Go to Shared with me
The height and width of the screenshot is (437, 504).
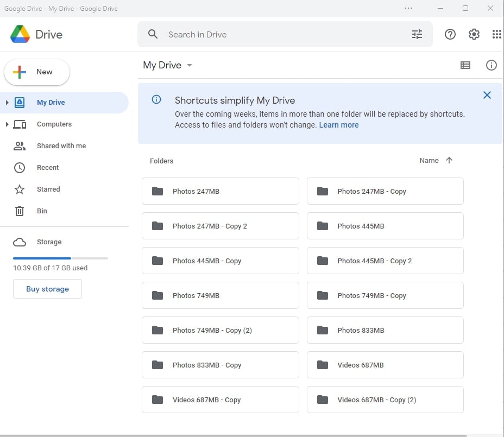point(61,146)
